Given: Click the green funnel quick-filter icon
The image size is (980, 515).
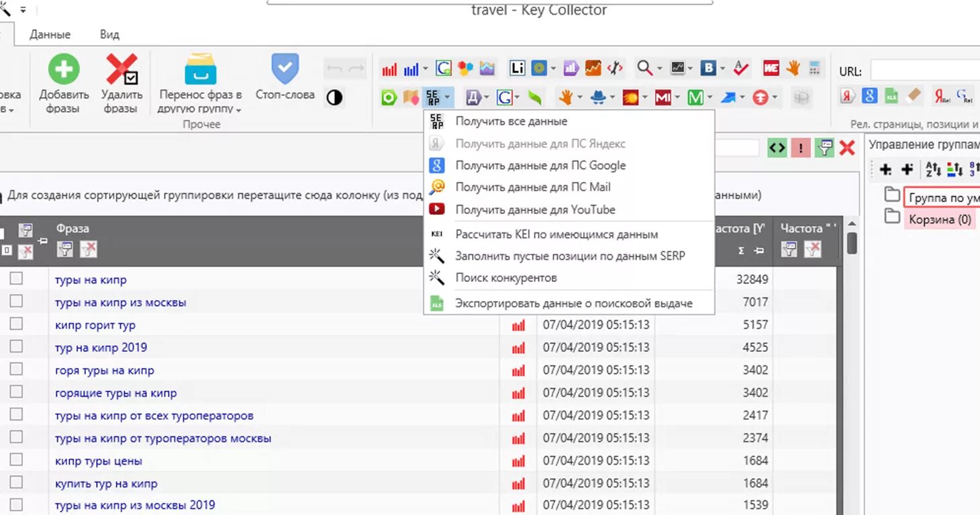Looking at the screenshot, I should coord(824,148).
